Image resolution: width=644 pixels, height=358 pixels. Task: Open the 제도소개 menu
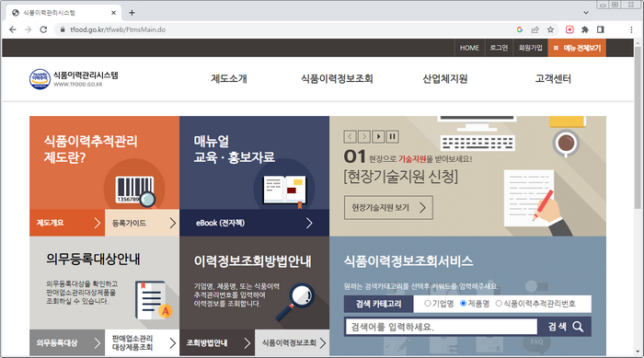229,78
